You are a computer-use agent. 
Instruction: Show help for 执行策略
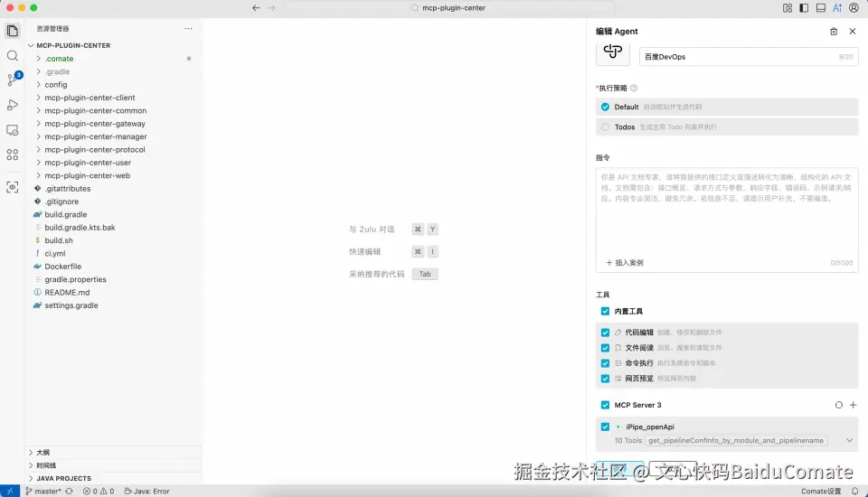634,88
